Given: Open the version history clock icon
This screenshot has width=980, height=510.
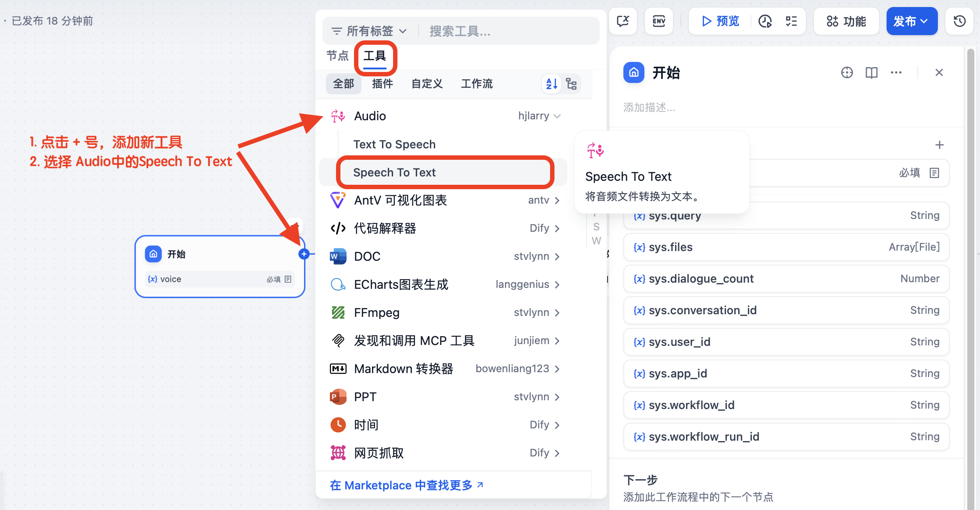Looking at the screenshot, I should coord(960,21).
